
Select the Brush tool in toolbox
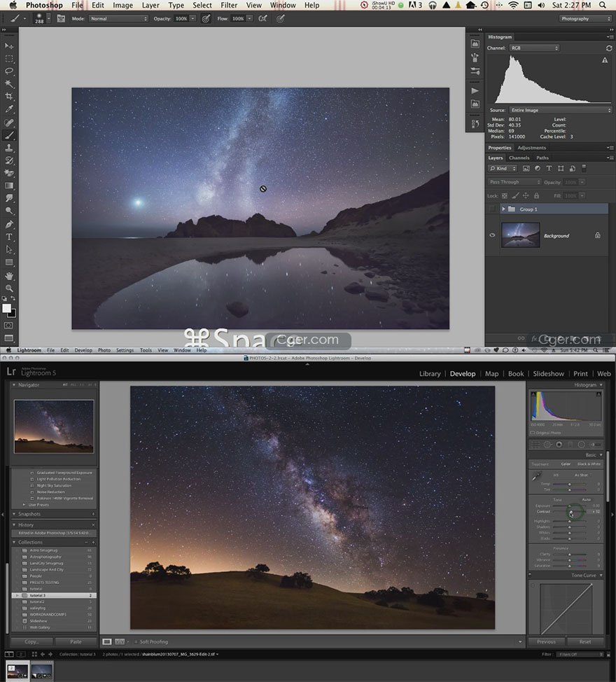click(x=8, y=135)
